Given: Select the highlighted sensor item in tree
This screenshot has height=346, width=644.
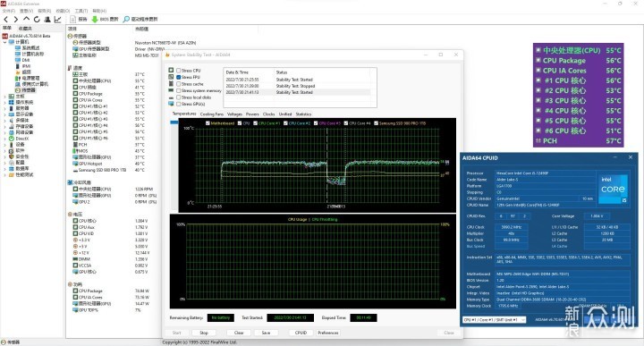Looking at the screenshot, I should [29, 90].
